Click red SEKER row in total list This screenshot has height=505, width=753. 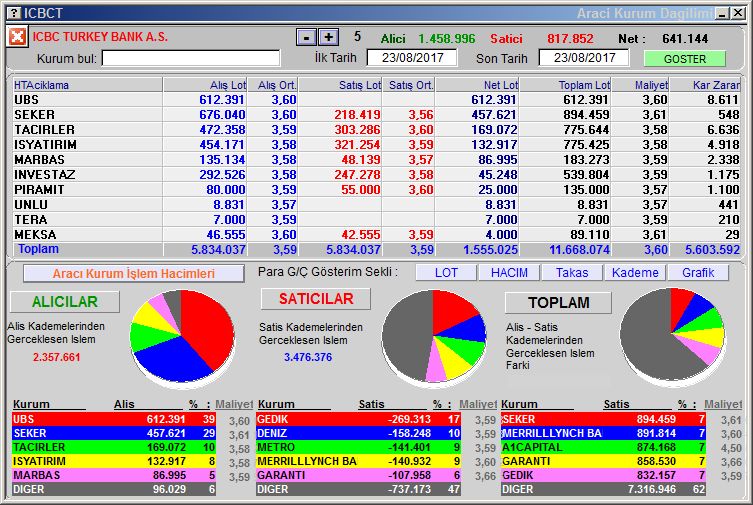pyautogui.click(x=603, y=419)
